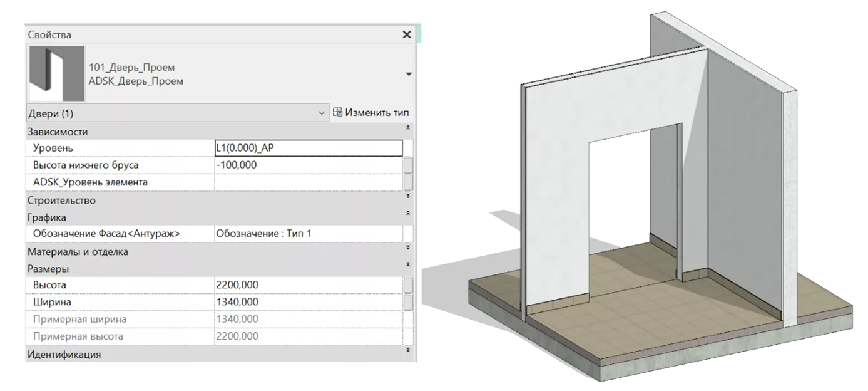Click the small button beside Высота value
The width and height of the screenshot is (868, 391).
pyautogui.click(x=408, y=285)
